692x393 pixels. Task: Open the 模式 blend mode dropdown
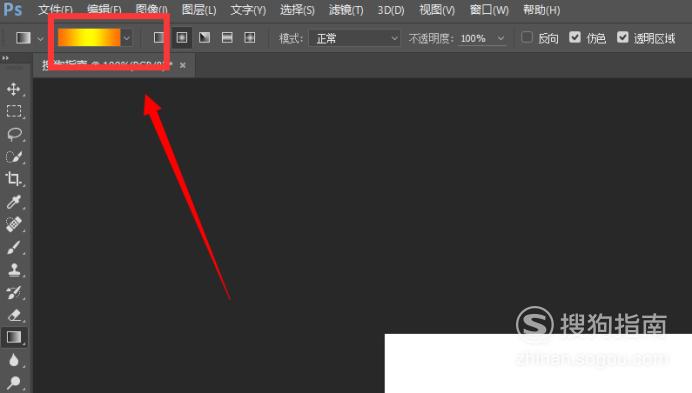coord(354,39)
